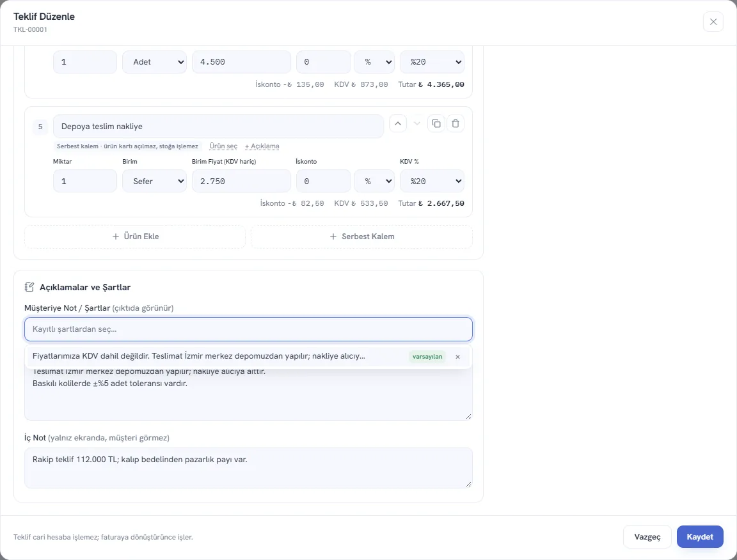Open the Adet unit dropdown
This screenshot has height=560, width=737.
pyautogui.click(x=155, y=62)
